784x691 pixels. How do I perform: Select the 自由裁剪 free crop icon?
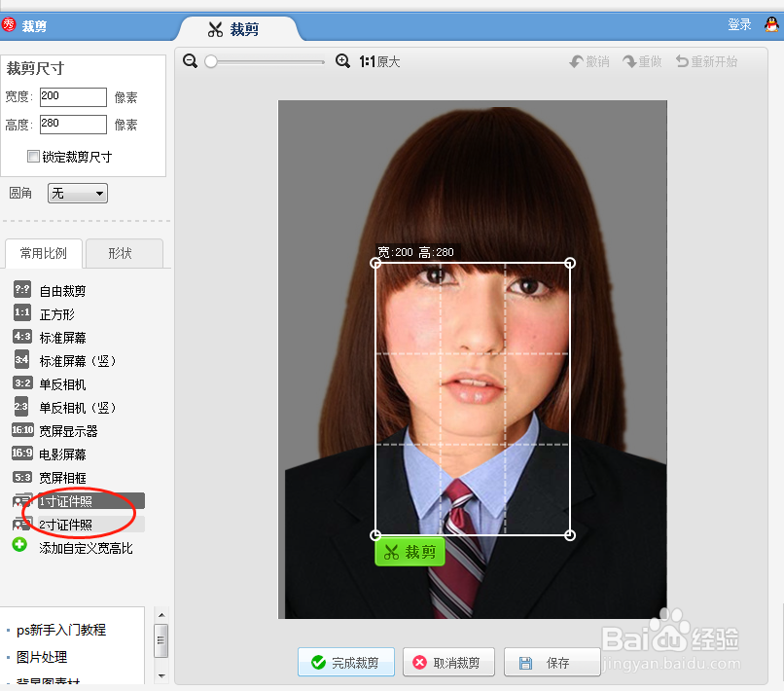22,289
